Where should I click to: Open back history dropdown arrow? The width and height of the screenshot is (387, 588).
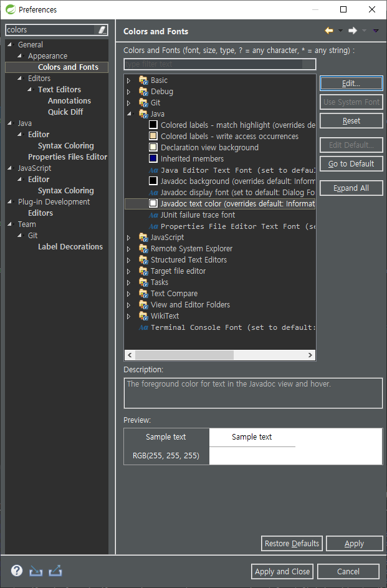point(340,31)
